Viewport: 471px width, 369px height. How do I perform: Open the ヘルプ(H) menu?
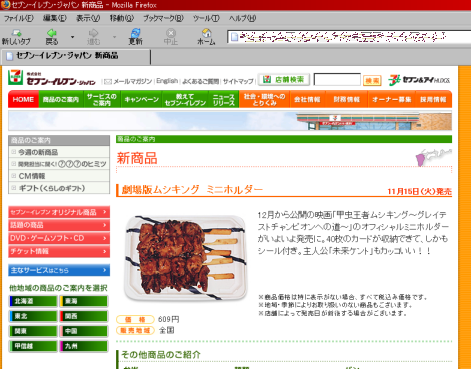coord(242,18)
